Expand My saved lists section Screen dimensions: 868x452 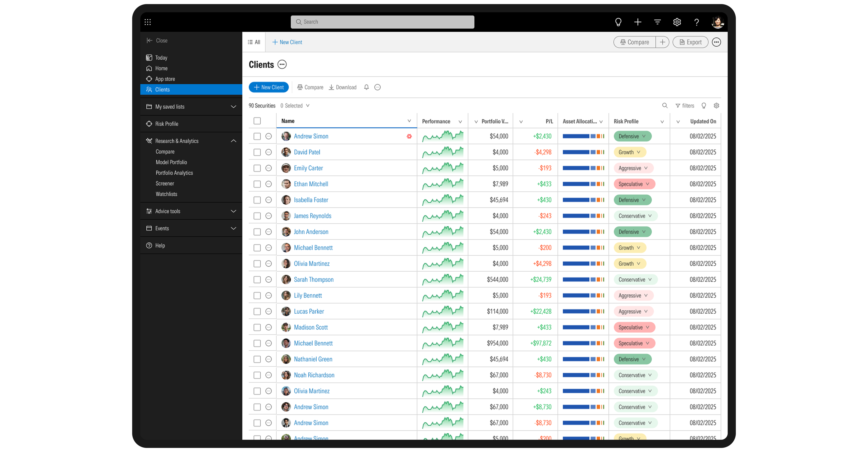pyautogui.click(x=233, y=107)
